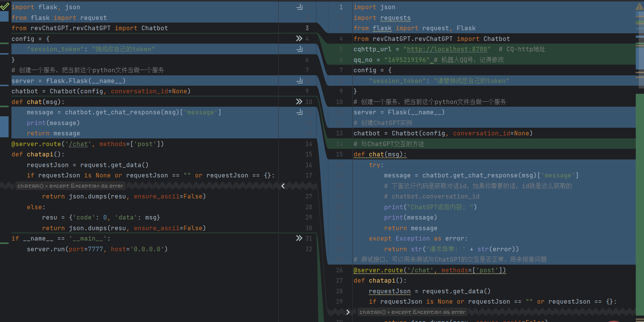Image resolution: width=644 pixels, height=322 pixels.
Task: Click resu = {'code': 0, 'data': msg} line
Action: click(101, 217)
